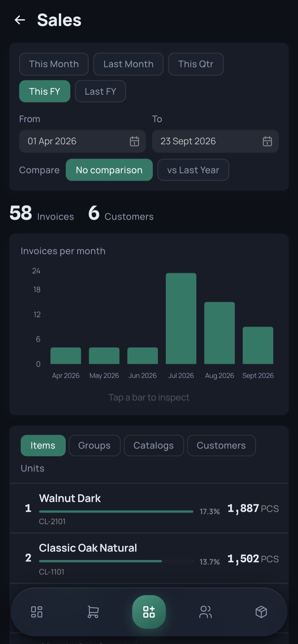298x644 pixels.
Task: Select the This Month period filter
Action: click(x=54, y=64)
